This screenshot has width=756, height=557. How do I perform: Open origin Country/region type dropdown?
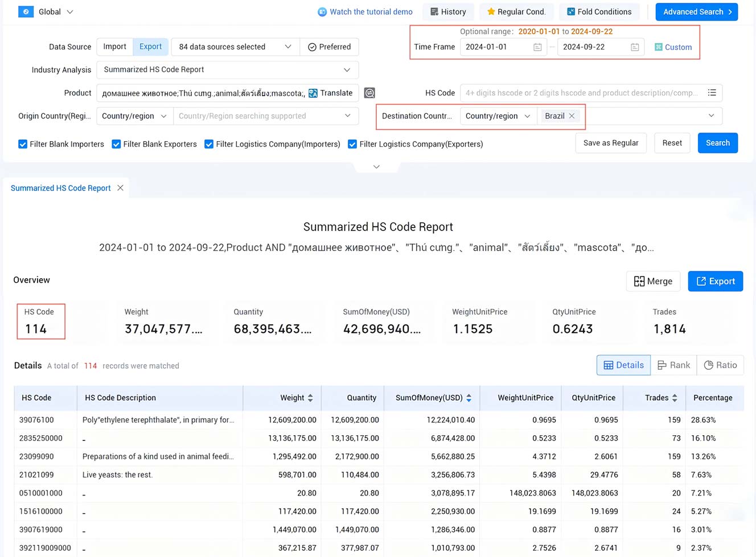(x=134, y=115)
